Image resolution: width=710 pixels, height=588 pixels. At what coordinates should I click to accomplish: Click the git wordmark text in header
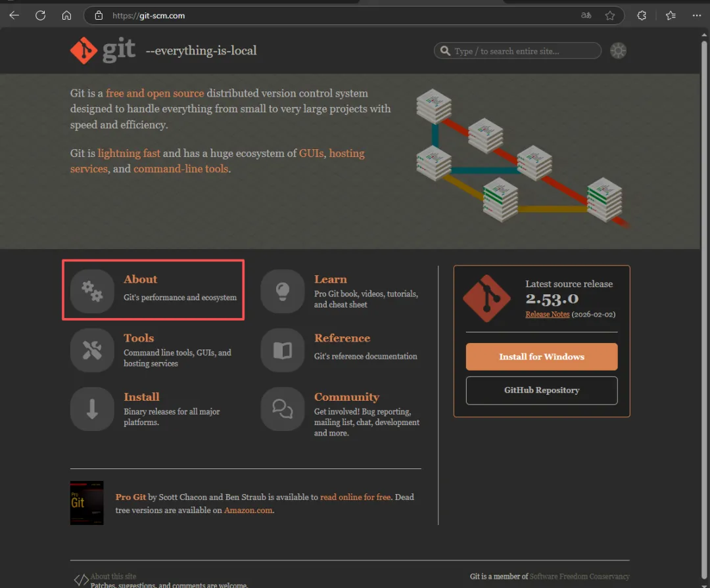(x=118, y=50)
